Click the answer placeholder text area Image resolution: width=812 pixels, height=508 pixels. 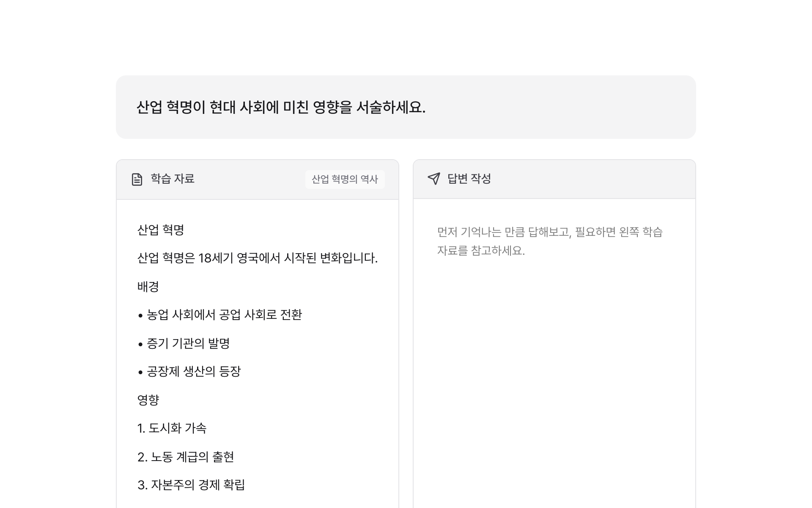click(550, 241)
